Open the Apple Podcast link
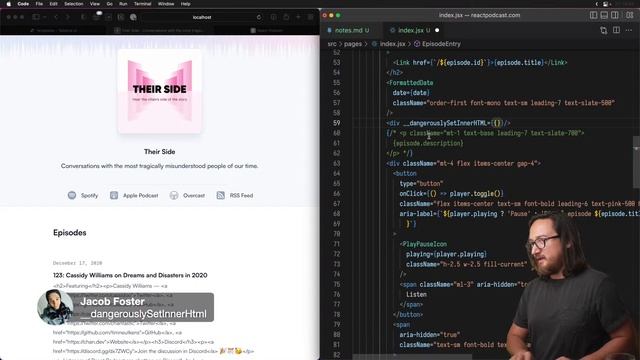Screen dimensions: 640x360 tap(134, 196)
